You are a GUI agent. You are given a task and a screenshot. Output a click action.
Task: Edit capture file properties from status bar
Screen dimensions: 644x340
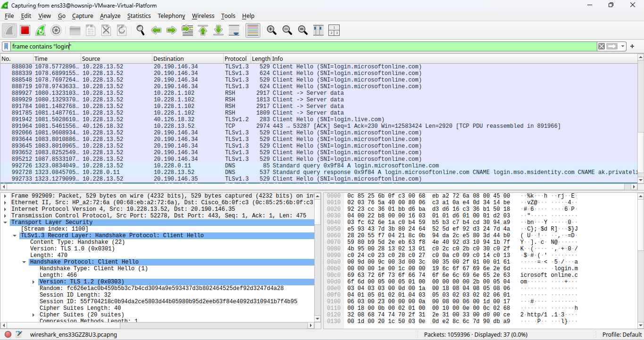[19, 335]
